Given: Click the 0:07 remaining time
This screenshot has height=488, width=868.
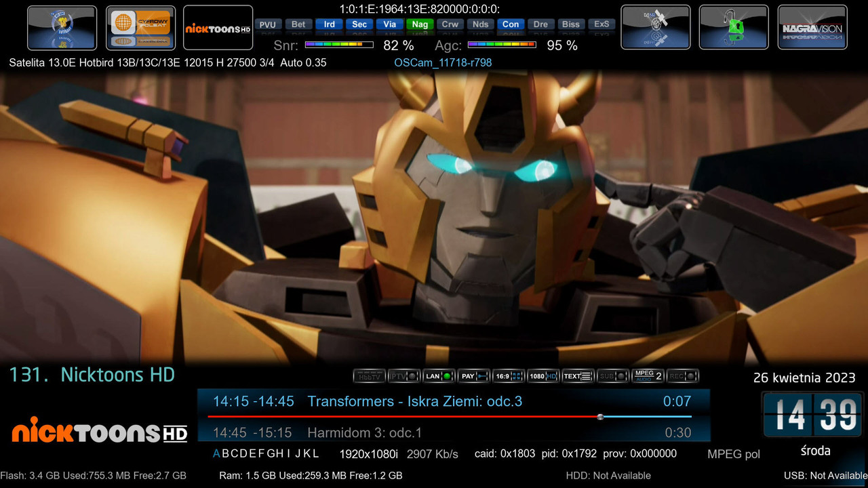Looking at the screenshot, I should click(x=677, y=401).
